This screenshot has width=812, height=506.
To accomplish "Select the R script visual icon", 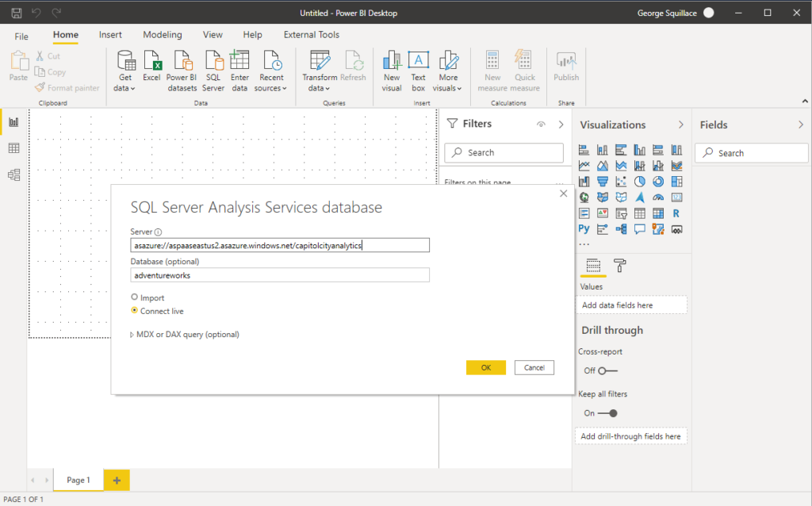I will [676, 213].
